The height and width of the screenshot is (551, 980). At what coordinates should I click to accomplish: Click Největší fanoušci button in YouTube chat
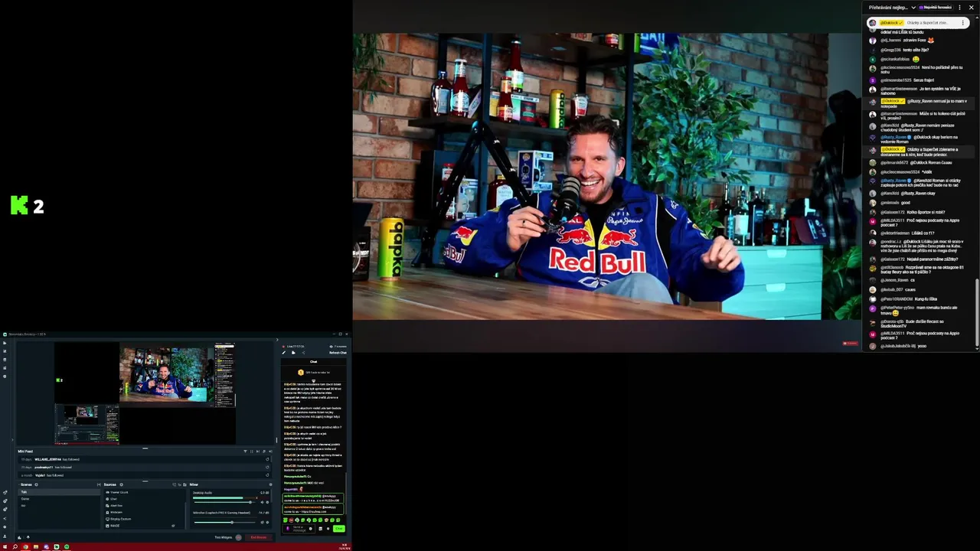tap(936, 8)
